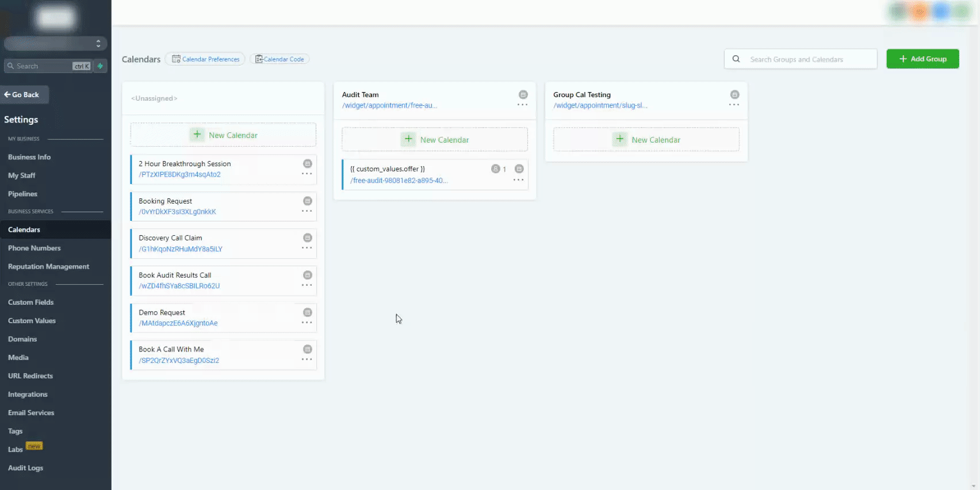The image size is (980, 490).
Task: Open the three-dot menu for Discovery Call Claim
Action: point(307,248)
